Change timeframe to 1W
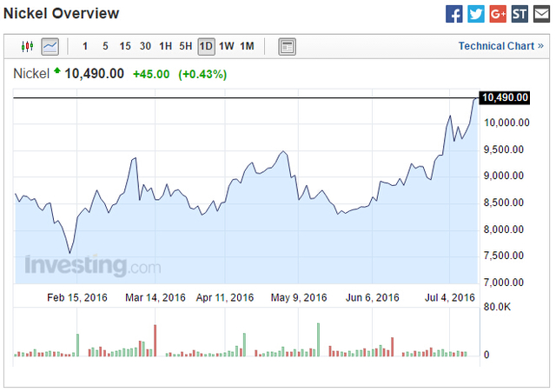This screenshot has height=392, width=556. pos(227,46)
